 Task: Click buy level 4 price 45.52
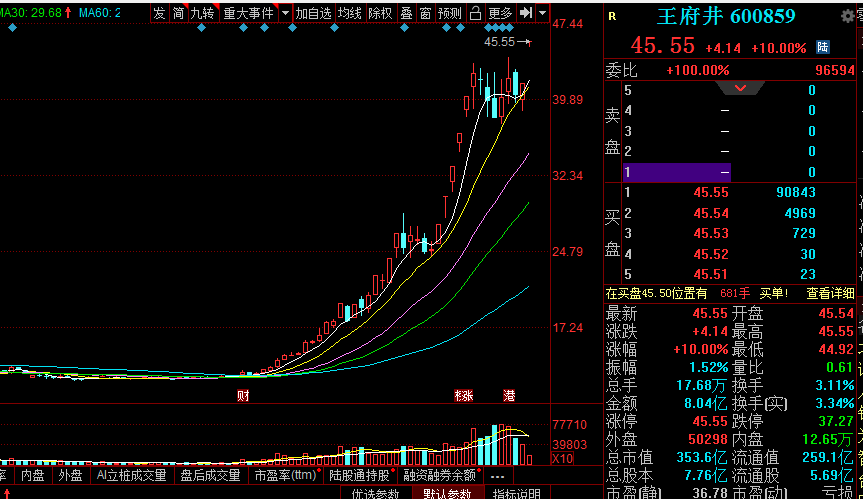[711, 254]
